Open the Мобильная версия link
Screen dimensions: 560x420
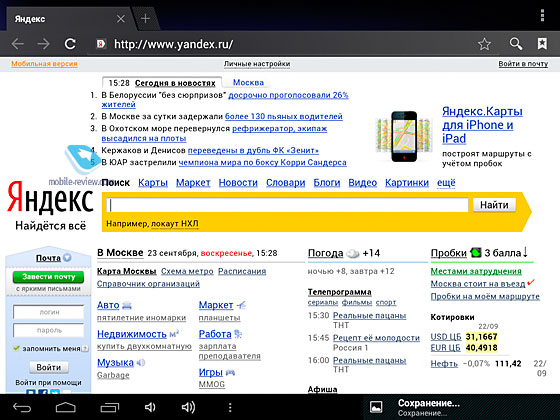44,64
